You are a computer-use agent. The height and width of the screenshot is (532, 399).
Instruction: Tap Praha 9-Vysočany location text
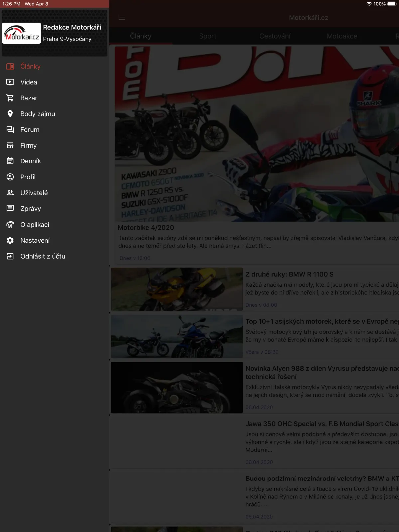point(67,39)
